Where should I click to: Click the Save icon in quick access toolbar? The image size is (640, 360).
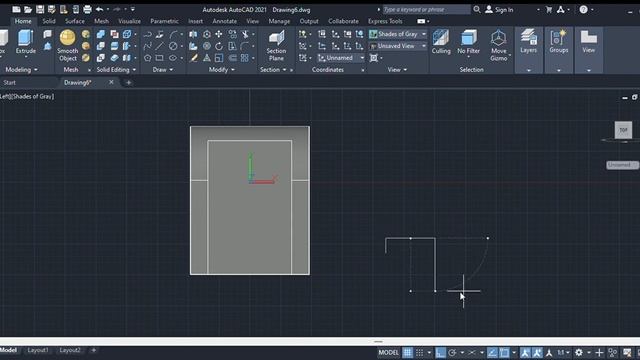40,9
